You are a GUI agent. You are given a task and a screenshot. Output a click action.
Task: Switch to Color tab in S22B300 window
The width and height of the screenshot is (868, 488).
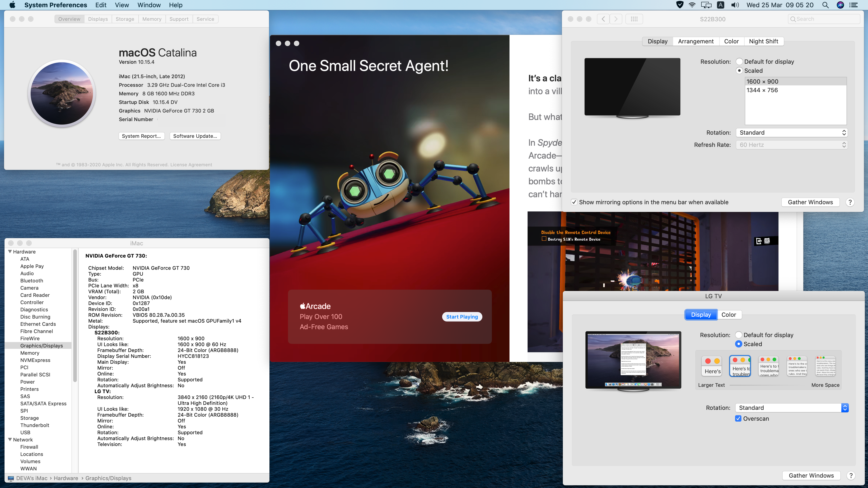coord(731,41)
